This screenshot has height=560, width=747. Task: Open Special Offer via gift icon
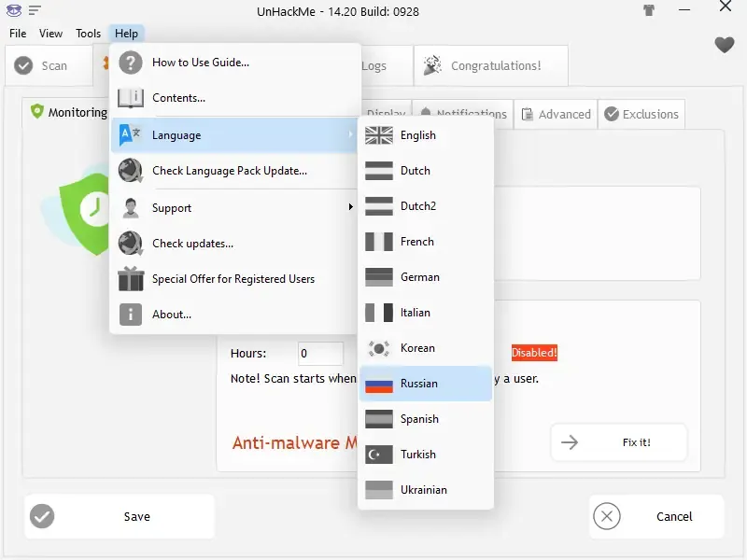(132, 279)
